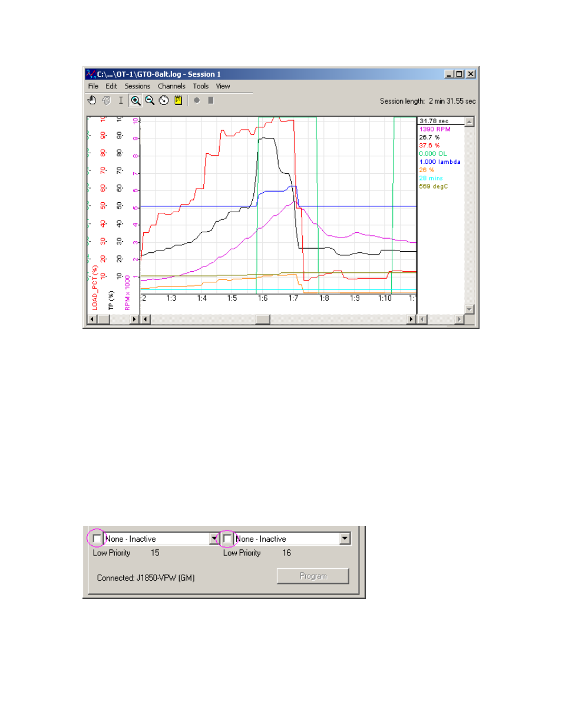The width and height of the screenshot is (562, 728).
Task: Click the Session length readout text
Action: 428,101
